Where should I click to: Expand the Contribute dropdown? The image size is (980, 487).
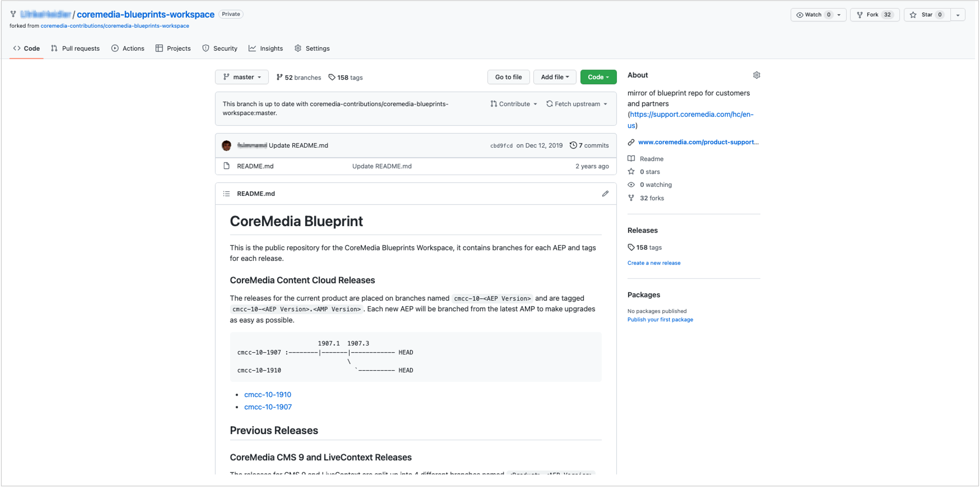pos(514,103)
